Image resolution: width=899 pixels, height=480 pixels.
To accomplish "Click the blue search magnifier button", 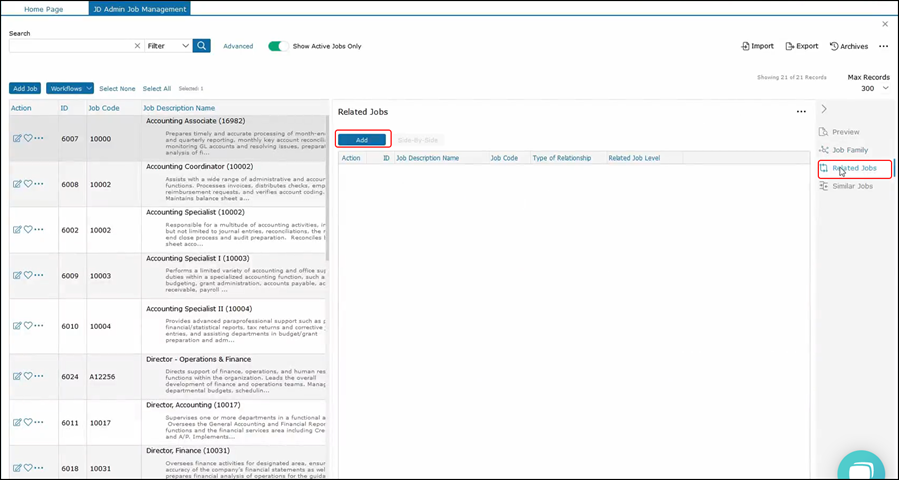I will 202,46.
